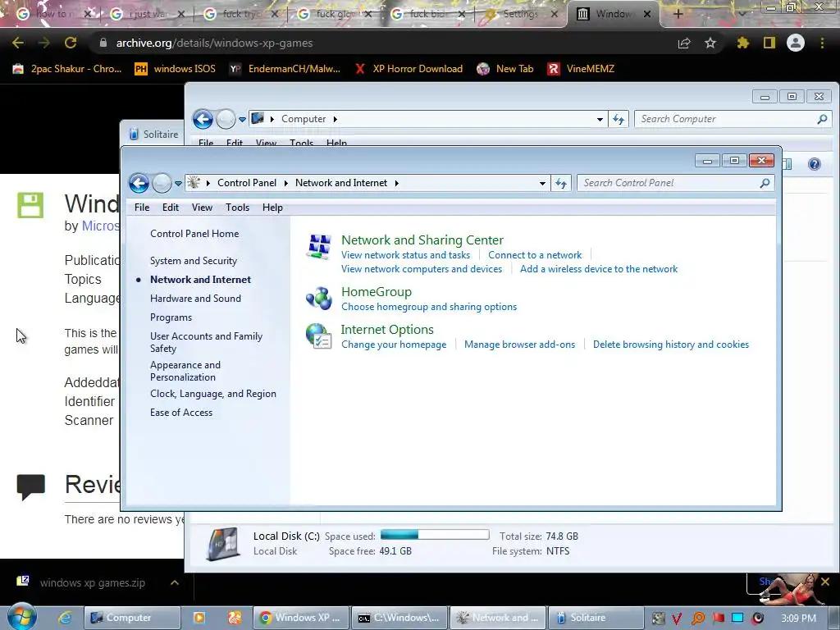
Task: Open a new Chrome tab with plus
Action: [x=678, y=14]
